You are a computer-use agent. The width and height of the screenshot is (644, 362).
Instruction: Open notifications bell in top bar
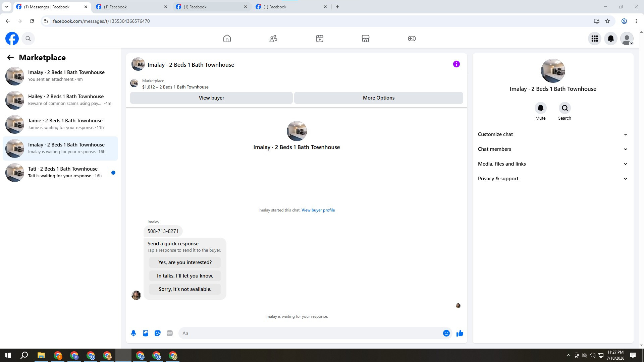click(611, 39)
